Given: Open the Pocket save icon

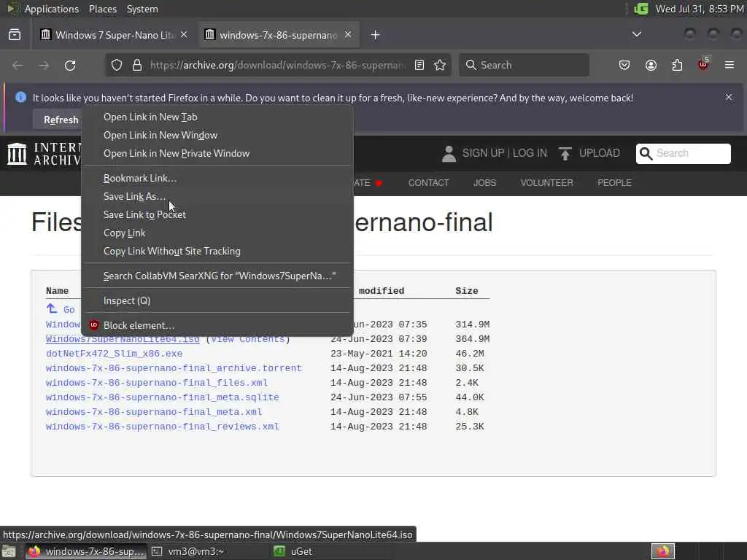Looking at the screenshot, I should (x=624, y=65).
